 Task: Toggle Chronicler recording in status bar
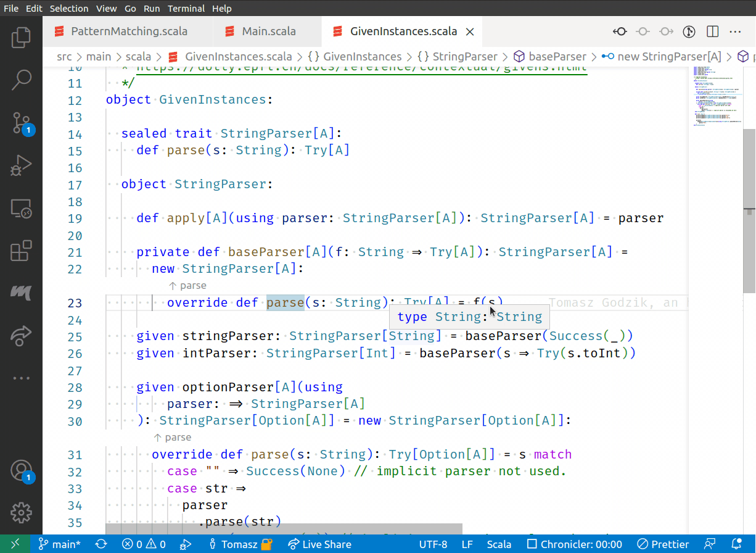point(574,544)
